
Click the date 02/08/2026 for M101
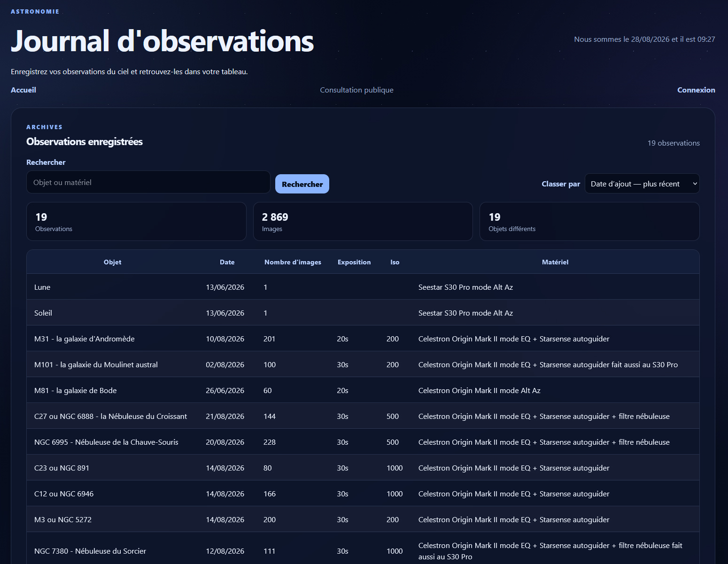(x=225, y=364)
